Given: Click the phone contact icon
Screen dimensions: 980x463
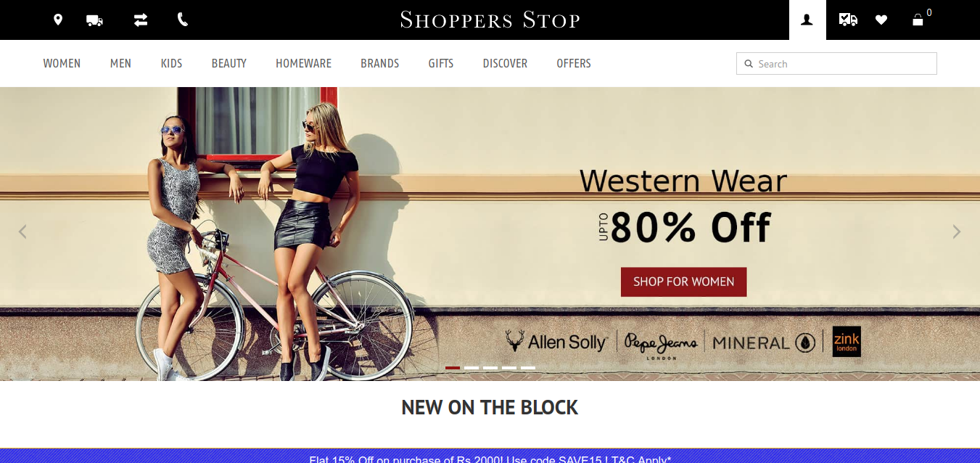Looking at the screenshot, I should (x=183, y=20).
